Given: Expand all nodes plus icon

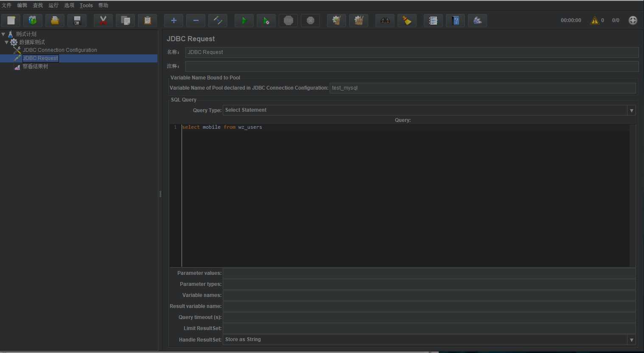Looking at the screenshot, I should [x=174, y=20].
